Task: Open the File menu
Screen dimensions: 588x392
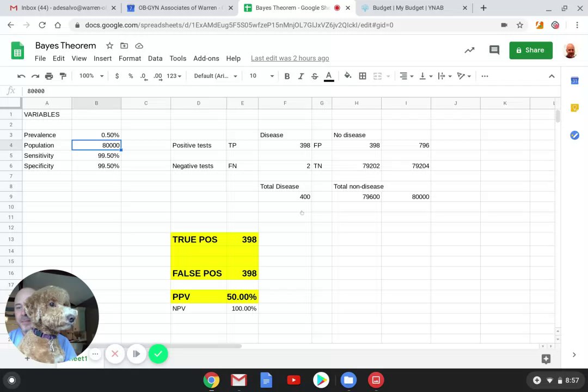Action: point(40,58)
